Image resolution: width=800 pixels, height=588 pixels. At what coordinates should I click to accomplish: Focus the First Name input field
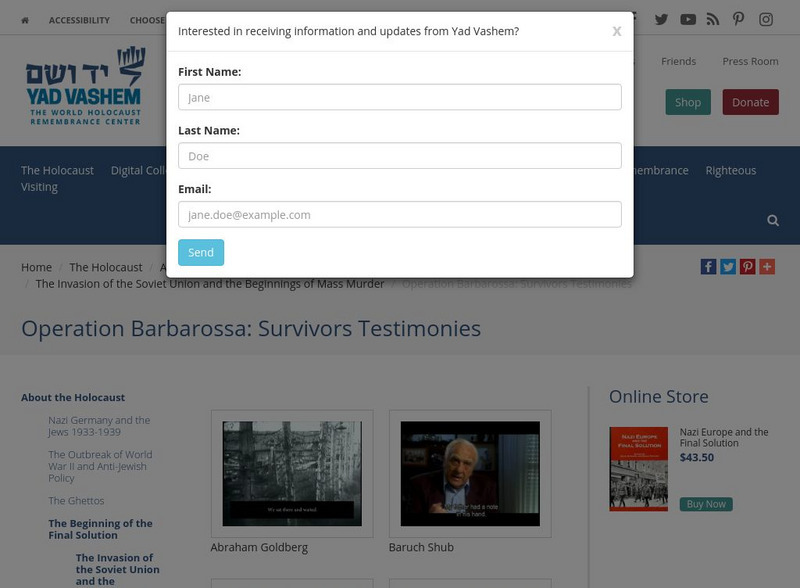point(399,97)
